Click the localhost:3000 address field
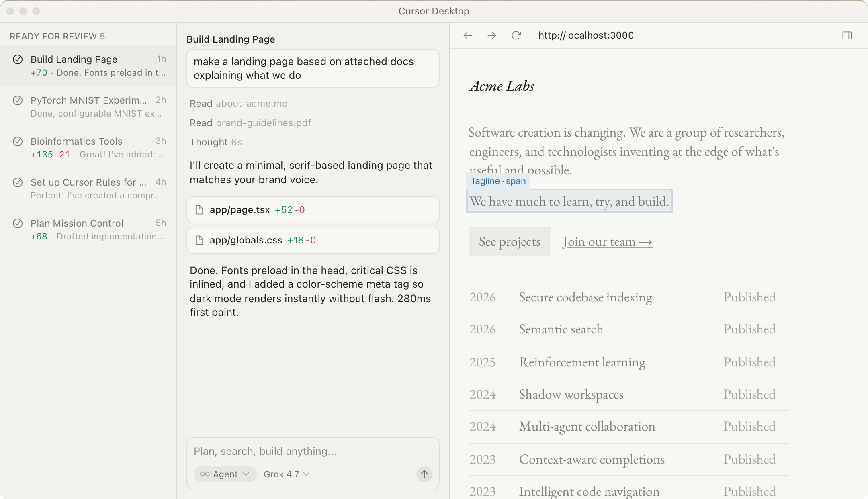This screenshot has height=499, width=868. 586,35
